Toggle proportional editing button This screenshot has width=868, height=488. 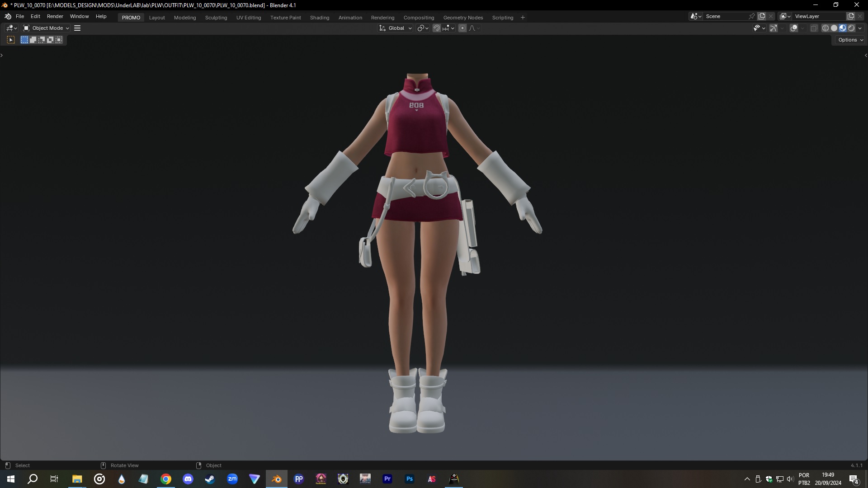pos(462,28)
